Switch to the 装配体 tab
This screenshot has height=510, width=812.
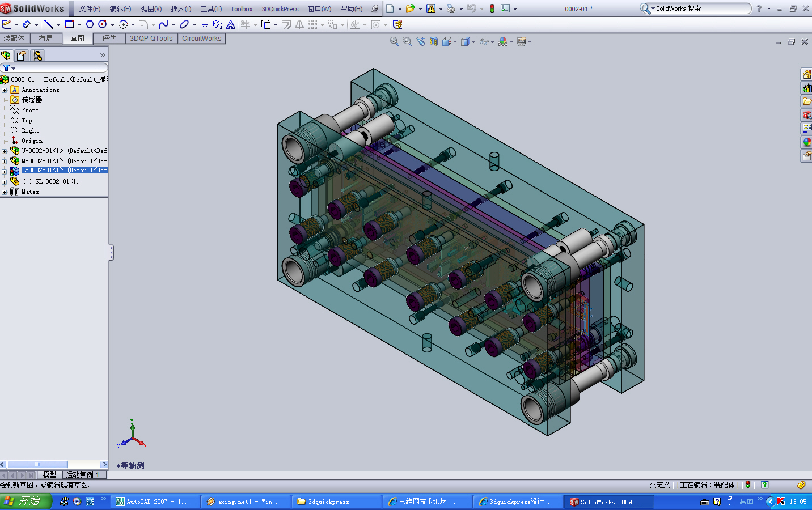click(14, 39)
